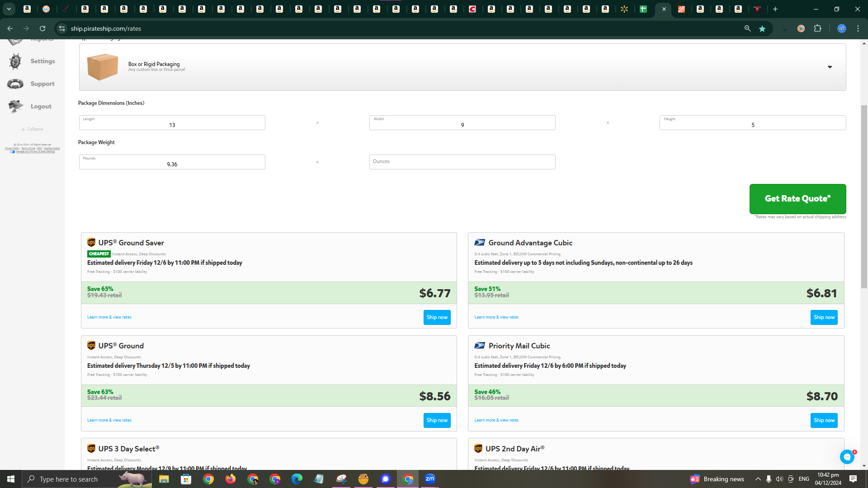Viewport: 868px width, 488px height.
Task: Switch to the green sheets tab
Action: coord(643,9)
